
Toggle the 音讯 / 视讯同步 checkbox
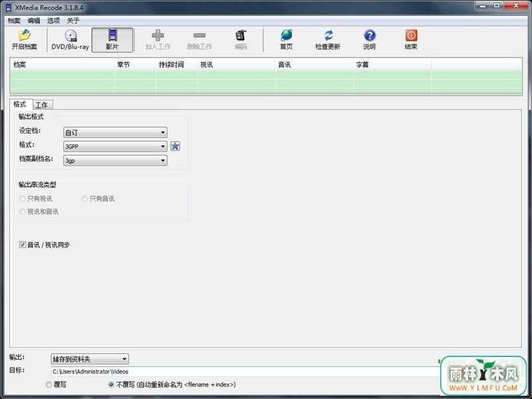23,245
